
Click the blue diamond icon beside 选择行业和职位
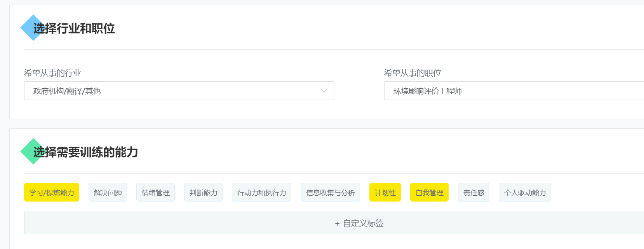27,28
